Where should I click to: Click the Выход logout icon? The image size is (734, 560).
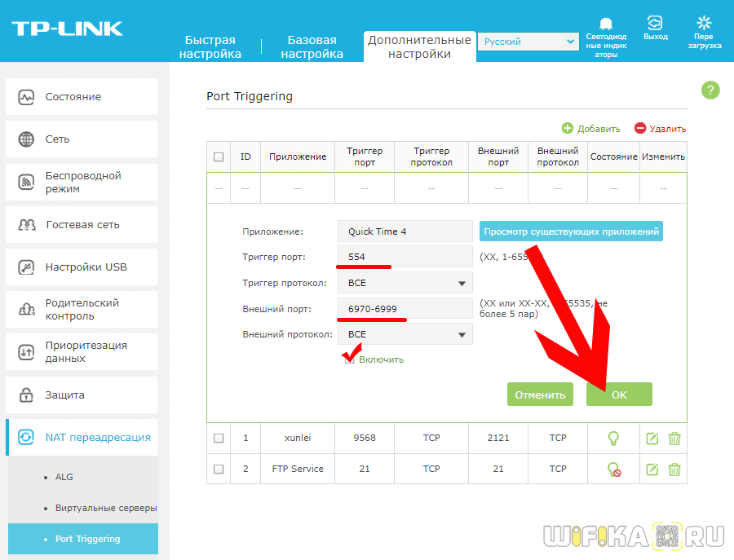point(655,23)
